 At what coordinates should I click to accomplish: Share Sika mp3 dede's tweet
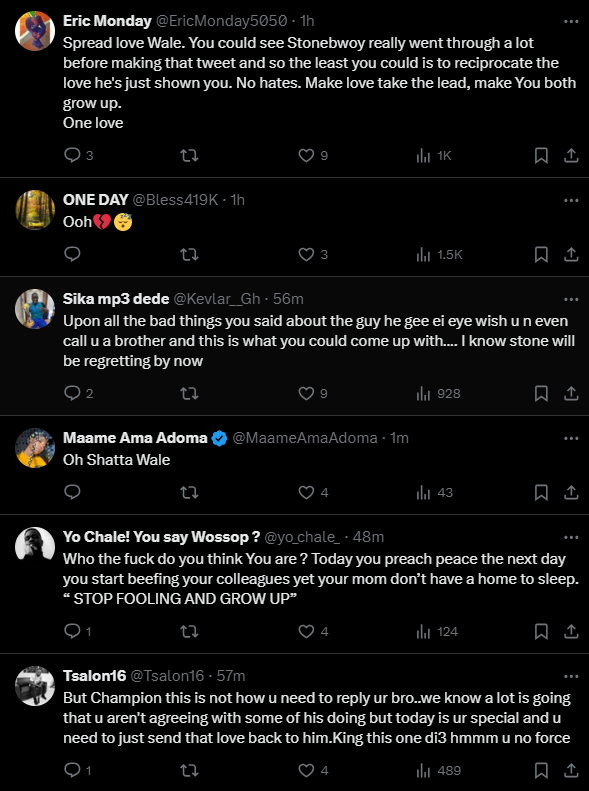(x=571, y=393)
